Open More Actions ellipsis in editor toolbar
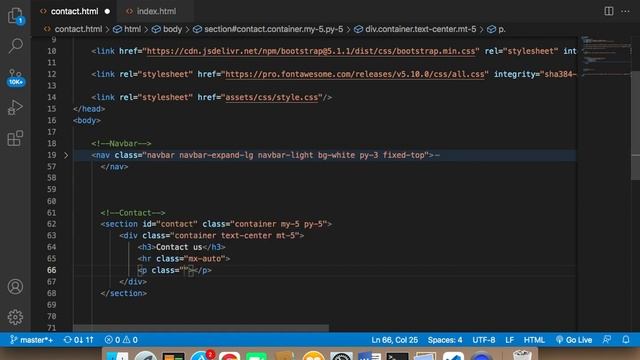Image resolution: width=640 pixels, height=360 pixels. 625,11
